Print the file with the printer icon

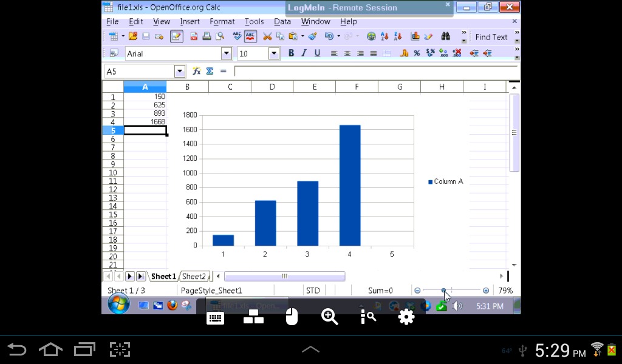207,36
